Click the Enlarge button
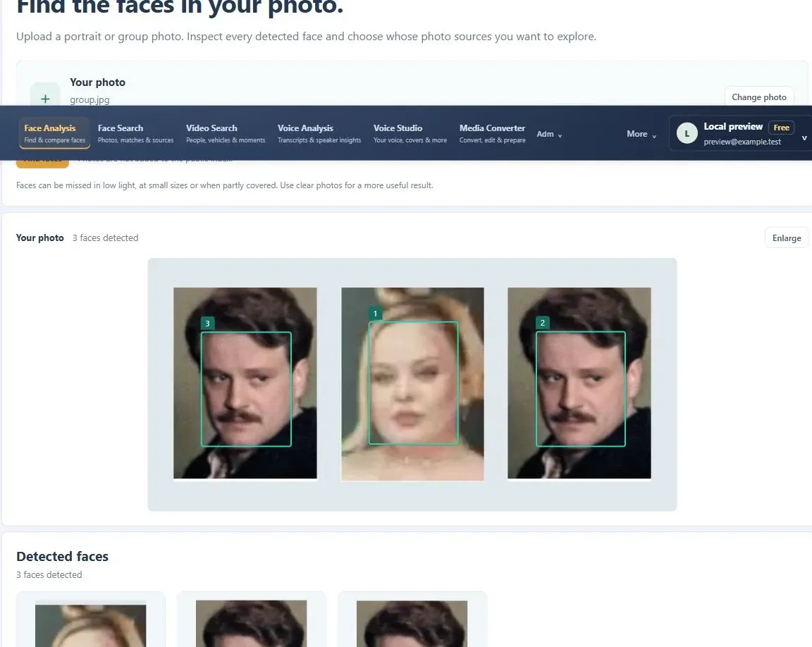 point(786,238)
